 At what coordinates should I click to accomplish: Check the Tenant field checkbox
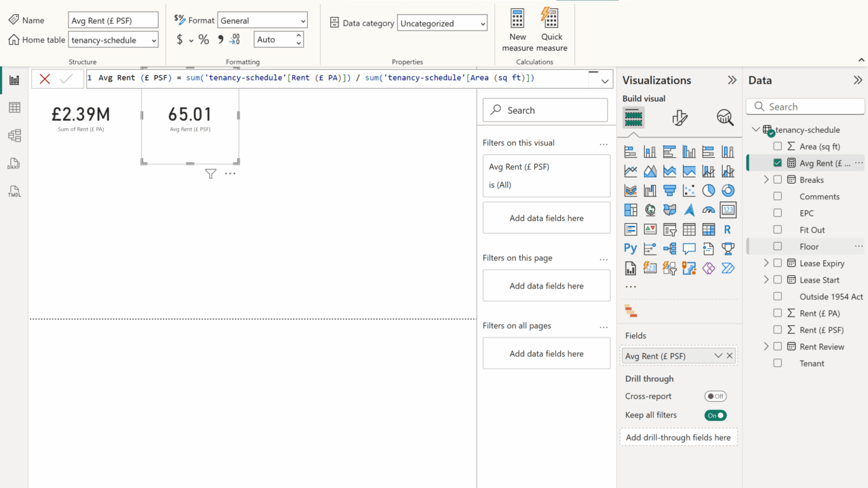point(778,363)
